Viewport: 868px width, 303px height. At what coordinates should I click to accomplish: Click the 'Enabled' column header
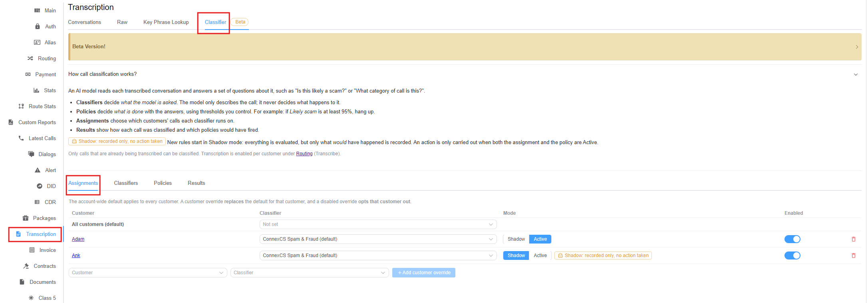coord(794,213)
